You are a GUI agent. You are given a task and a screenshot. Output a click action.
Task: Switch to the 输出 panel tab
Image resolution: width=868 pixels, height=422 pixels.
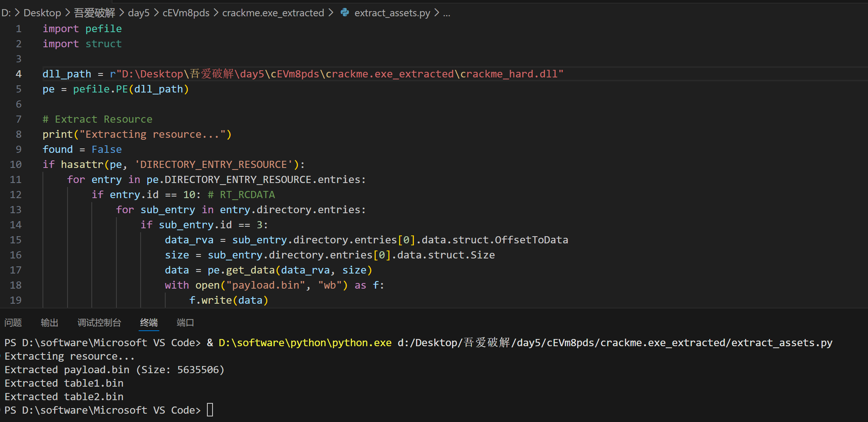(50, 323)
